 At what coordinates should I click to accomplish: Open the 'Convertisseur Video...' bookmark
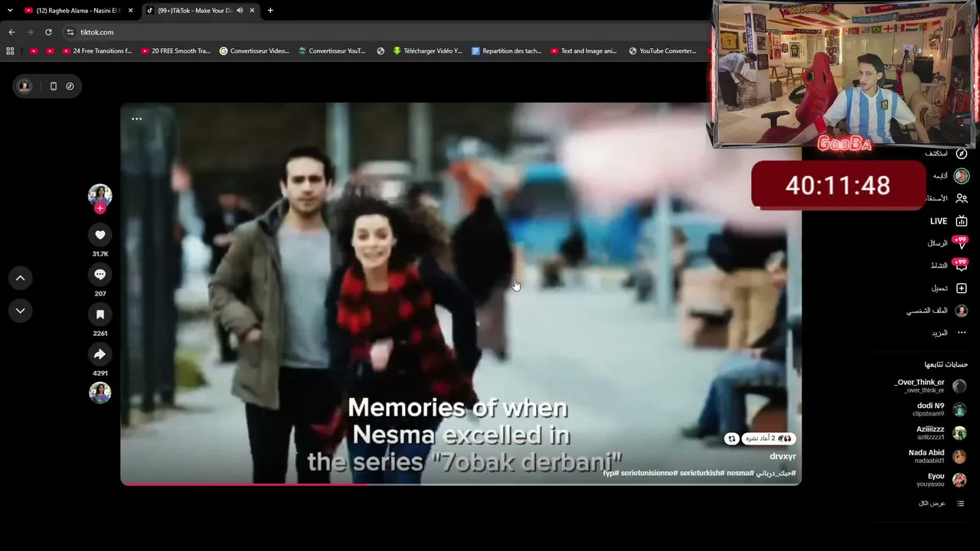[254, 51]
